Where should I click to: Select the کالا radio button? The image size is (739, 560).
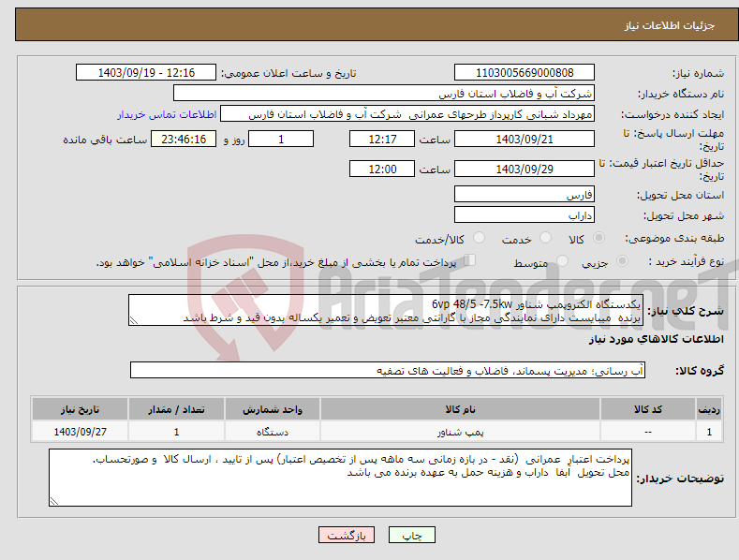[599, 238]
